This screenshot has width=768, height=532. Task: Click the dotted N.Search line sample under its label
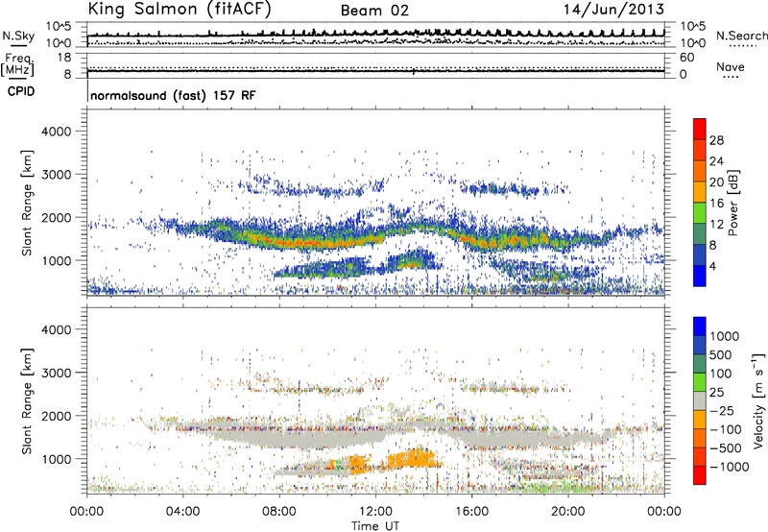pos(741,46)
